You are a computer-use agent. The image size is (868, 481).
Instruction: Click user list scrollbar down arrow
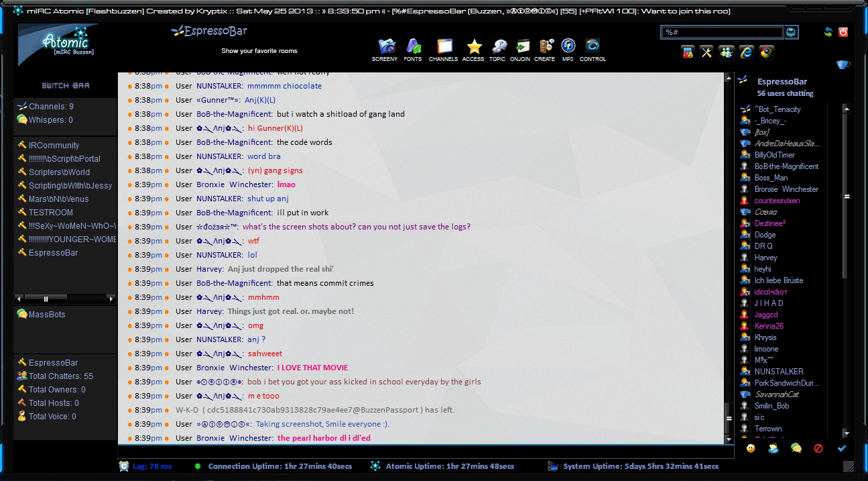[x=847, y=433]
